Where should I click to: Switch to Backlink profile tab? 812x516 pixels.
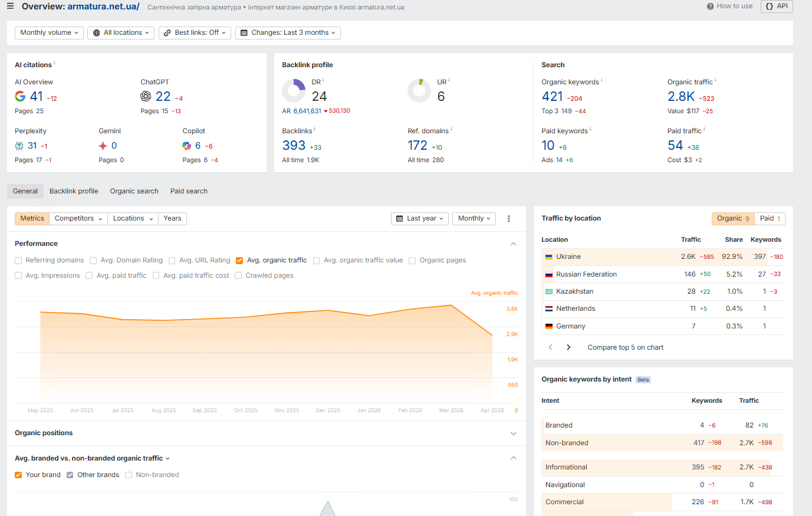click(74, 191)
